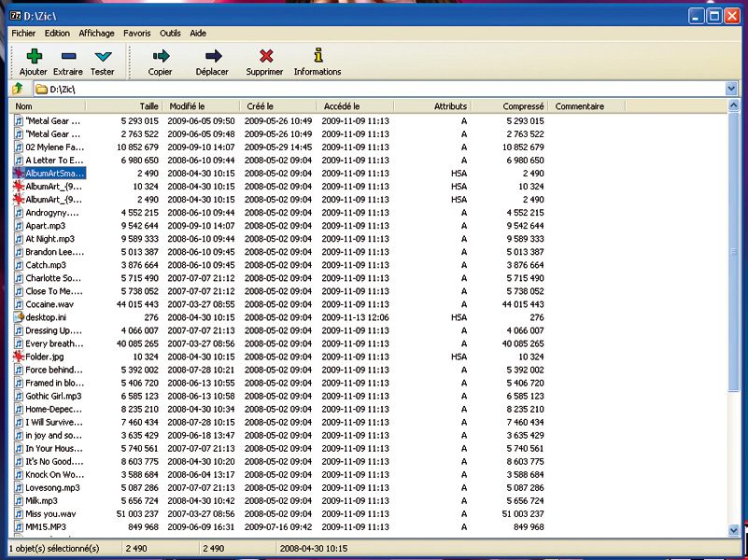
Task: Open the Informations panel icon
Action: tap(318, 56)
